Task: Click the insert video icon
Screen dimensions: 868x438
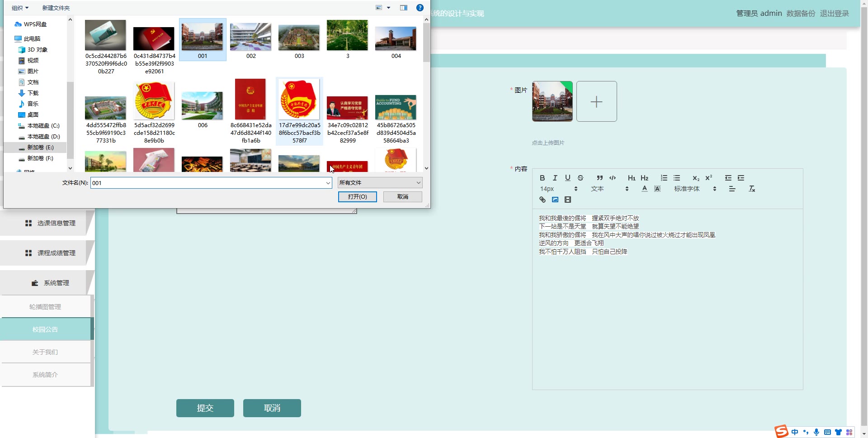Action: [x=568, y=200]
